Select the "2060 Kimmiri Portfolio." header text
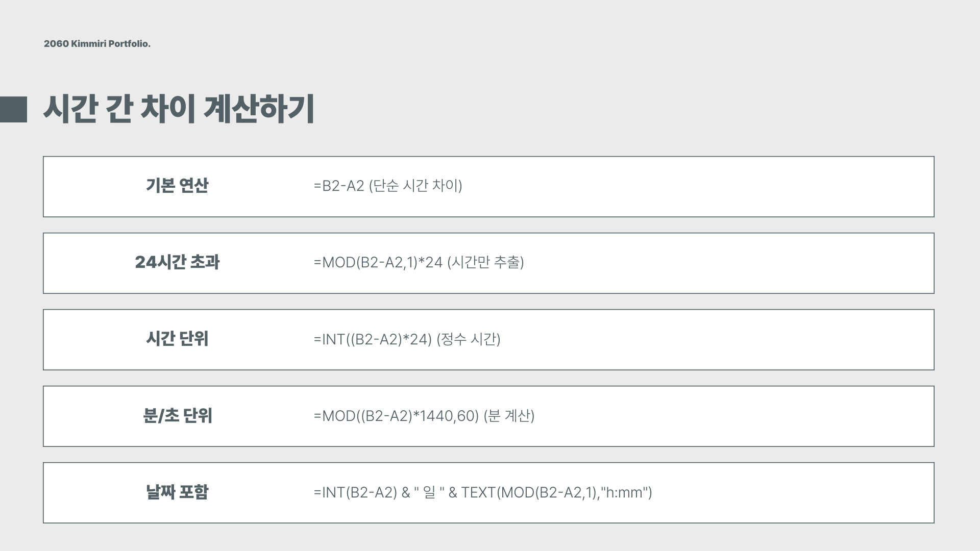The width and height of the screenshot is (980, 551). [x=97, y=44]
